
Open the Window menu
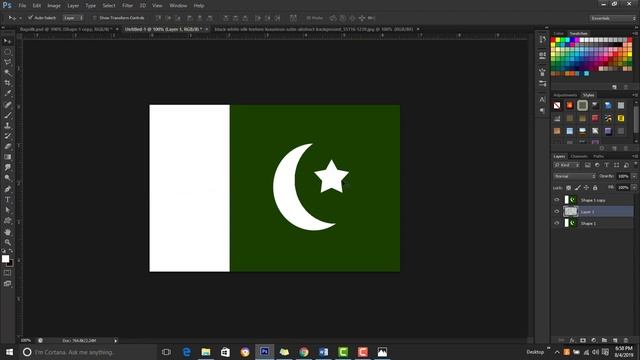[x=178, y=6]
